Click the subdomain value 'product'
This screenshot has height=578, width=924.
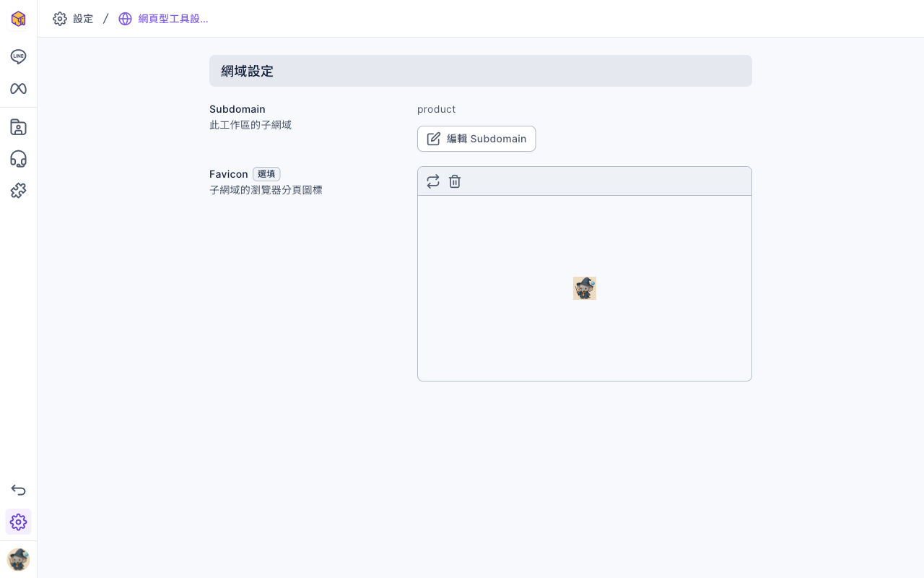click(x=437, y=109)
